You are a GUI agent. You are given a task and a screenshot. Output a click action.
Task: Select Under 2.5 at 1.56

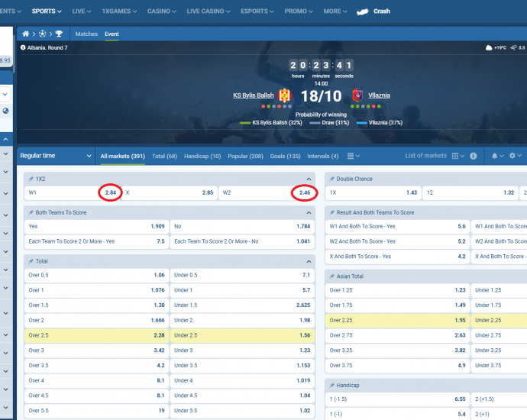[242, 335]
